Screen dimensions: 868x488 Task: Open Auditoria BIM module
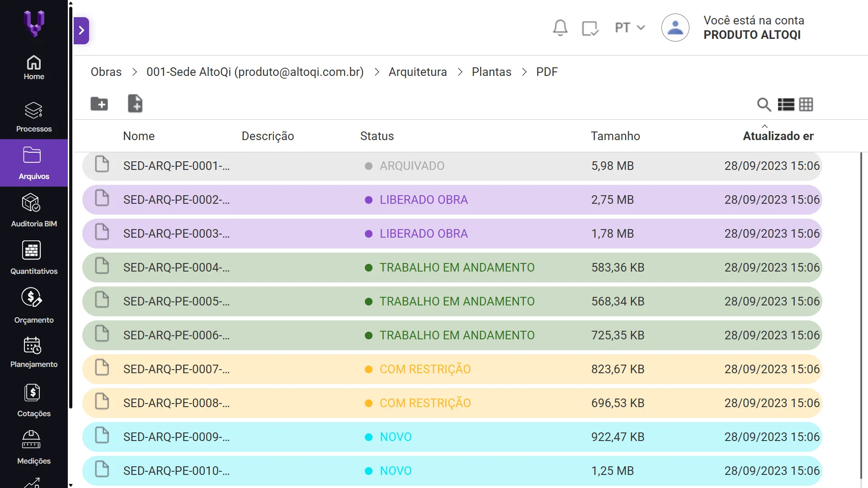tap(34, 211)
